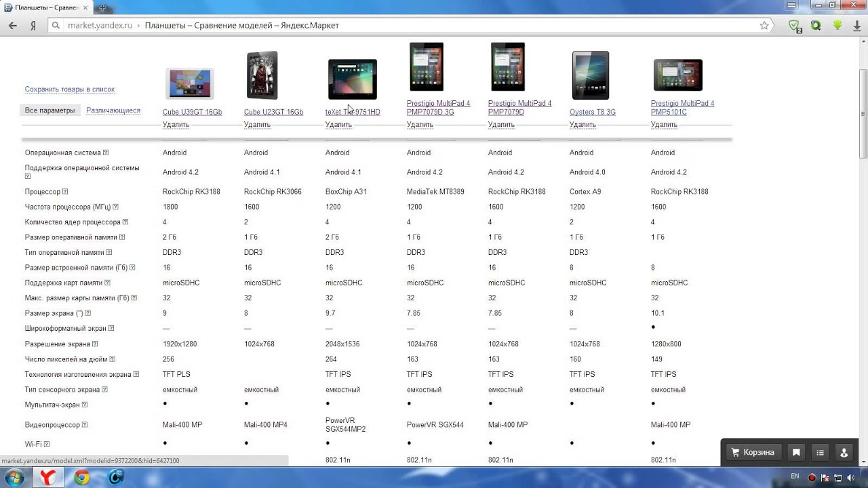Open user profile icon in bottom widget

[844, 452]
